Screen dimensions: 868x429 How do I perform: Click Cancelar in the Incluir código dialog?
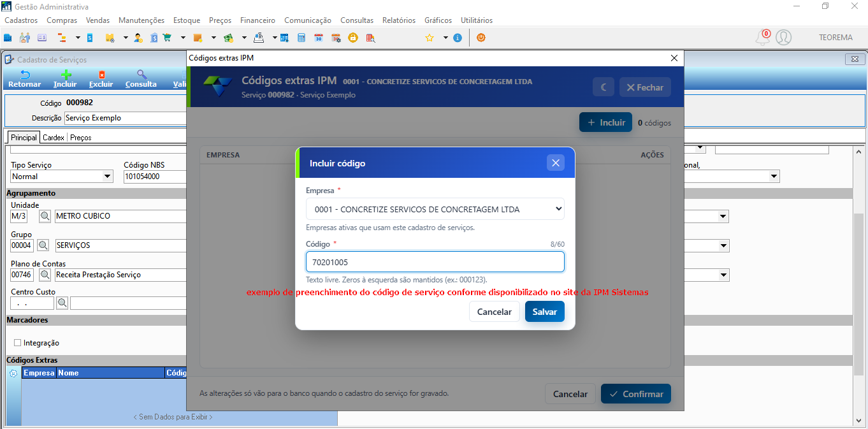coord(495,312)
